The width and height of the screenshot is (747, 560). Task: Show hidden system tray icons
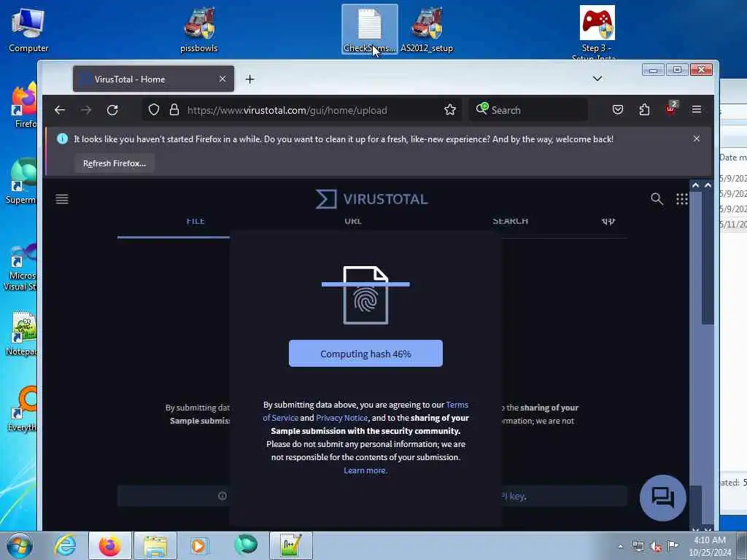pos(620,546)
